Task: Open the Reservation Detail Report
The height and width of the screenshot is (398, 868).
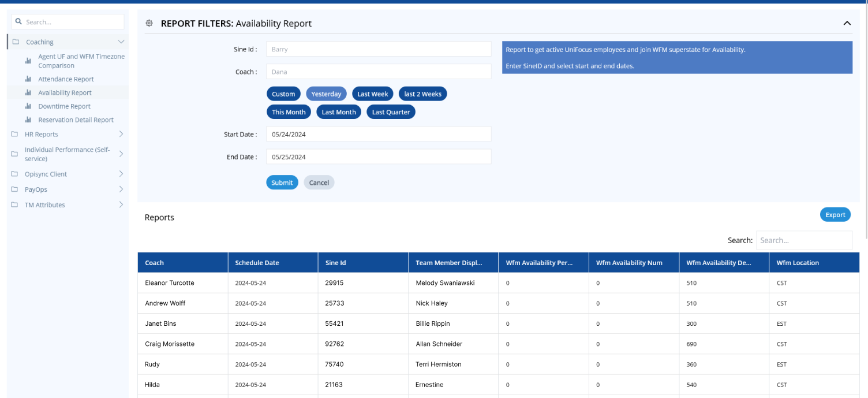Action: pyautogui.click(x=76, y=120)
